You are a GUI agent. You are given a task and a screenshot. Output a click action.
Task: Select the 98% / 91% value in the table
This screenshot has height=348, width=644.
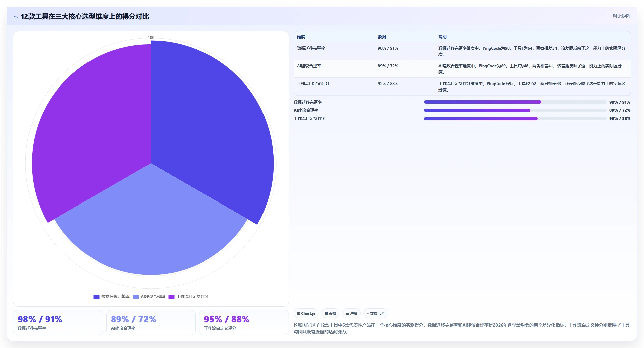coord(388,48)
